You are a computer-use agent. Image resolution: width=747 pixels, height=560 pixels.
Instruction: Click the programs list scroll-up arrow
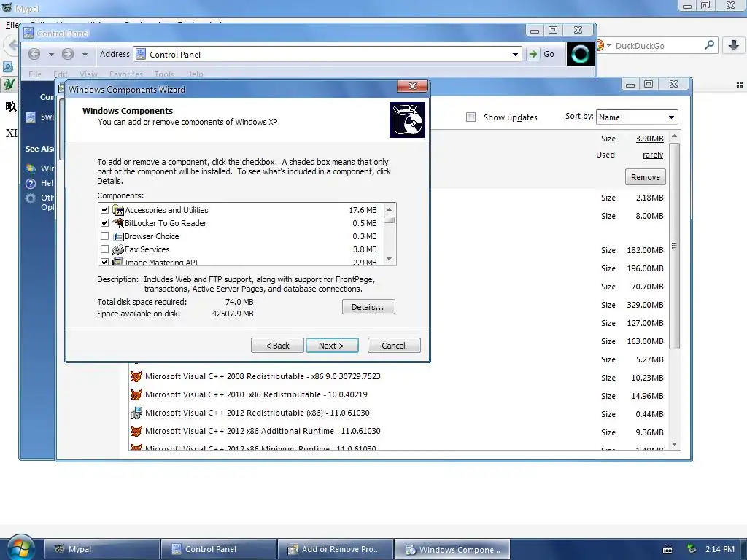[674, 136]
